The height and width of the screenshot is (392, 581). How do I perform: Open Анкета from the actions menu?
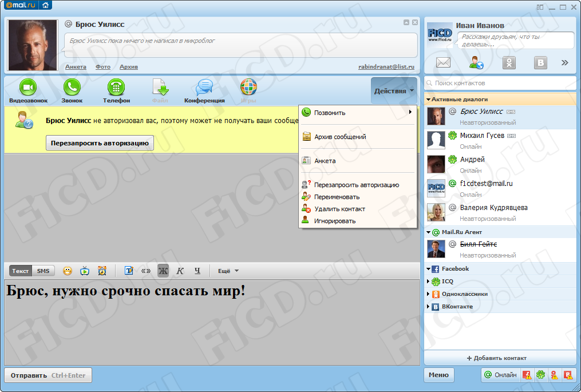pyautogui.click(x=358, y=161)
